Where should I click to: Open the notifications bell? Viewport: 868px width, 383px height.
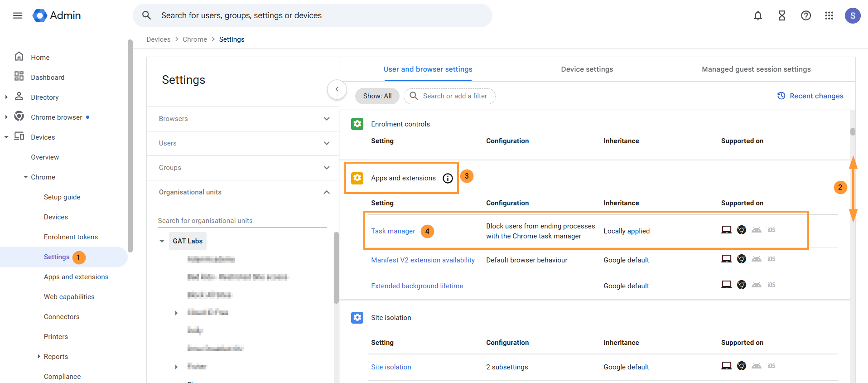pos(758,15)
